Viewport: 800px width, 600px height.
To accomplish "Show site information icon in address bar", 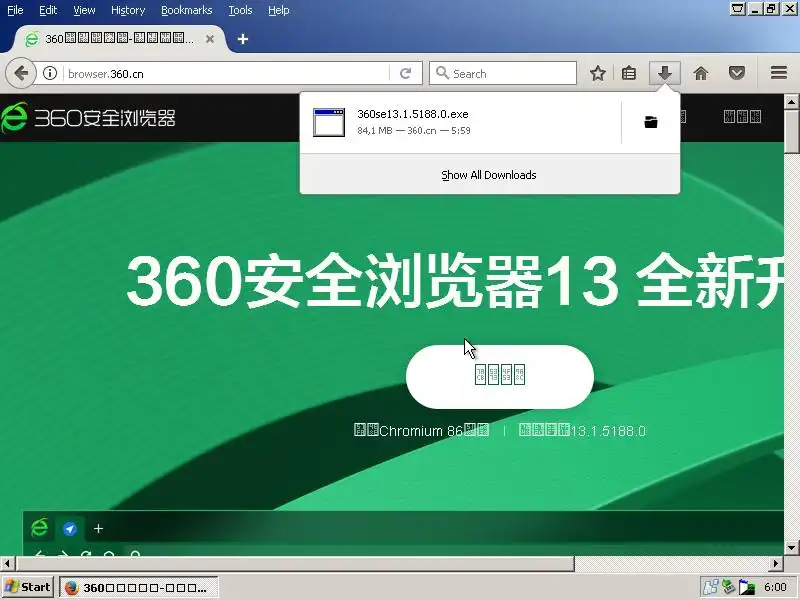I will [50, 73].
